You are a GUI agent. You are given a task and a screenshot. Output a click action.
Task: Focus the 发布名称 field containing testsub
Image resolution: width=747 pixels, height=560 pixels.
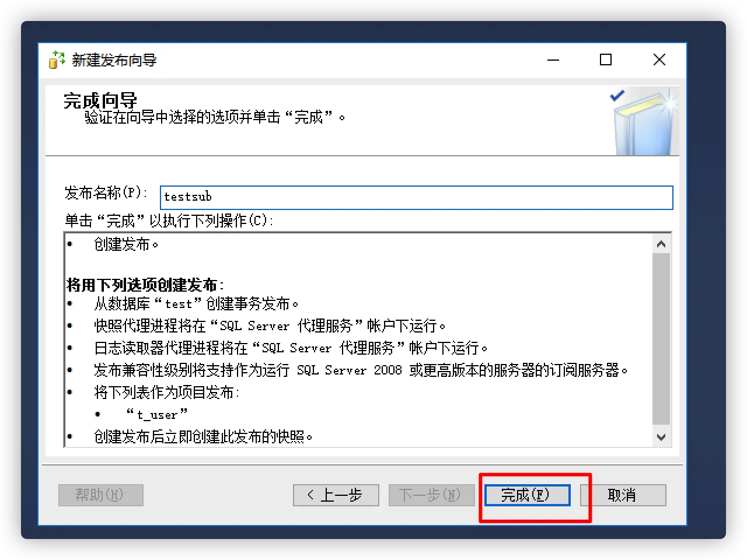click(x=416, y=197)
